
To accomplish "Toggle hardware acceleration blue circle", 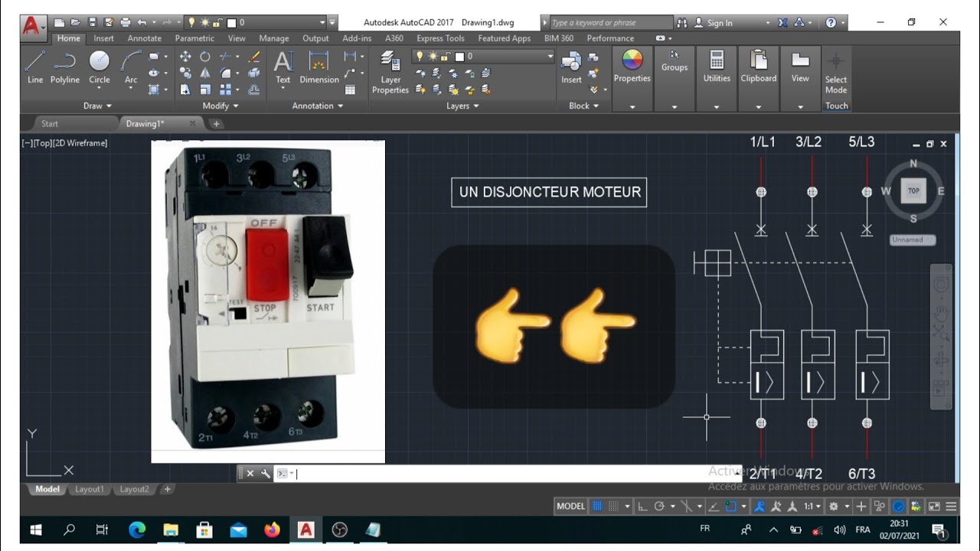I will point(898,506).
